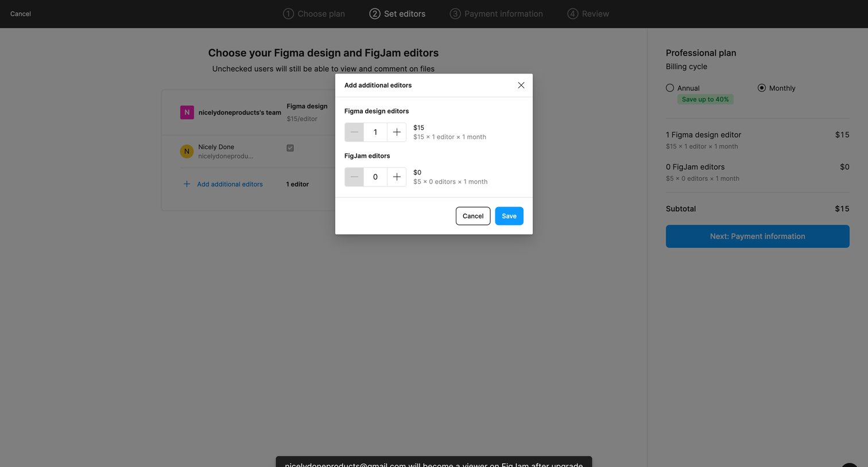Toggle Nicely Done Figma design checkbox

point(290,148)
